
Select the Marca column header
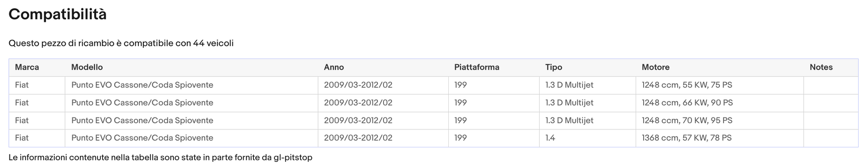[x=27, y=67]
